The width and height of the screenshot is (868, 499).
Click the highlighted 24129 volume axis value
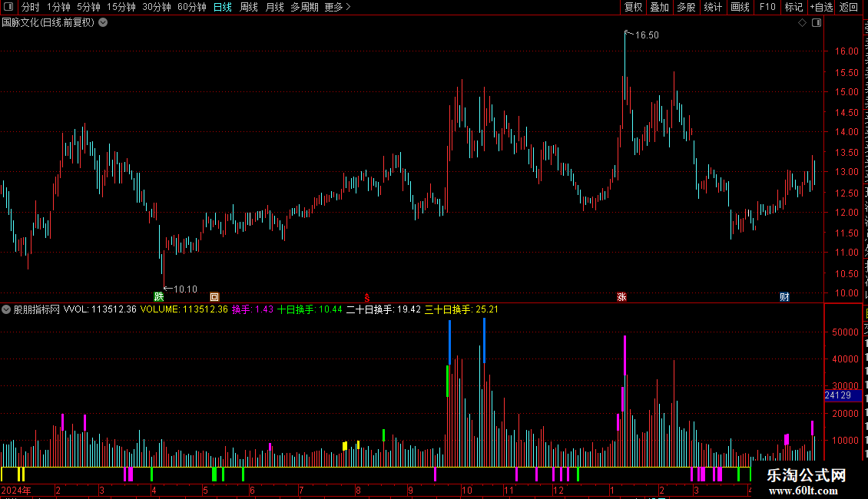[x=842, y=395]
